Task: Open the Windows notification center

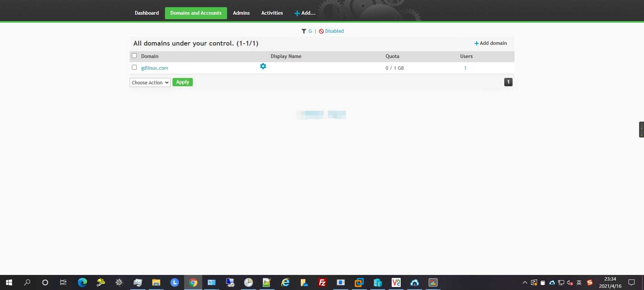Action: click(632, 282)
